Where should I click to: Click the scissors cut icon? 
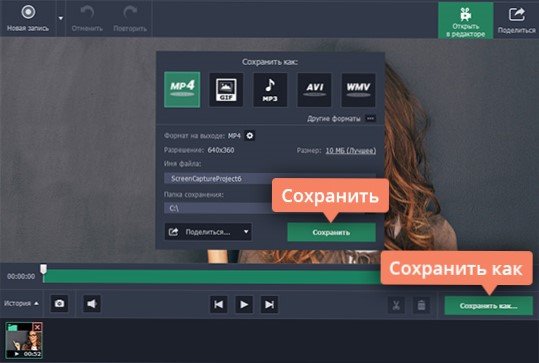[x=396, y=305]
